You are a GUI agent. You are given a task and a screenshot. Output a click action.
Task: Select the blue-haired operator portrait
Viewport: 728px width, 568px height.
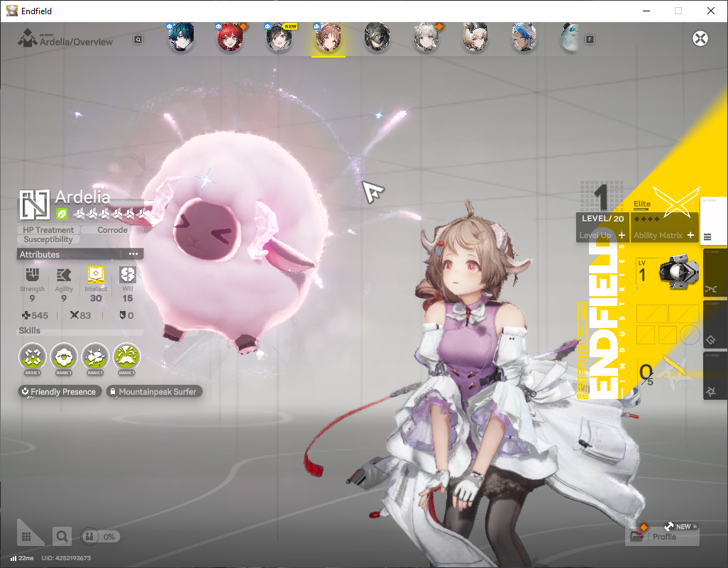pos(181,37)
